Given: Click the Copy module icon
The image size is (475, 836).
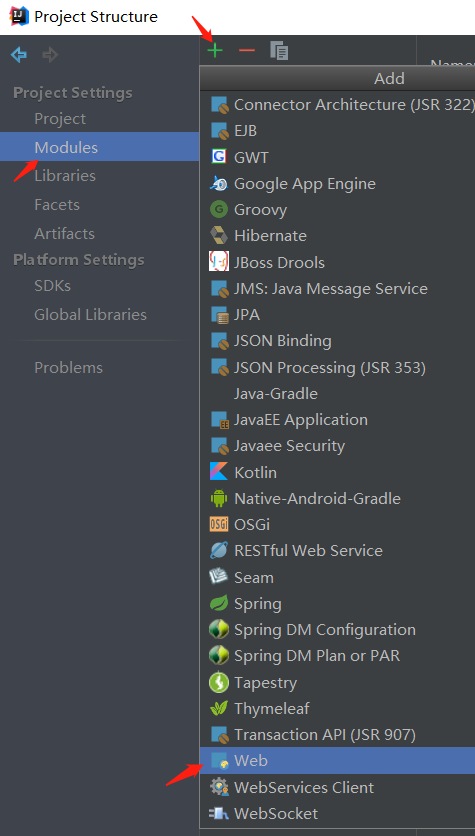Looking at the screenshot, I should tap(279, 51).
